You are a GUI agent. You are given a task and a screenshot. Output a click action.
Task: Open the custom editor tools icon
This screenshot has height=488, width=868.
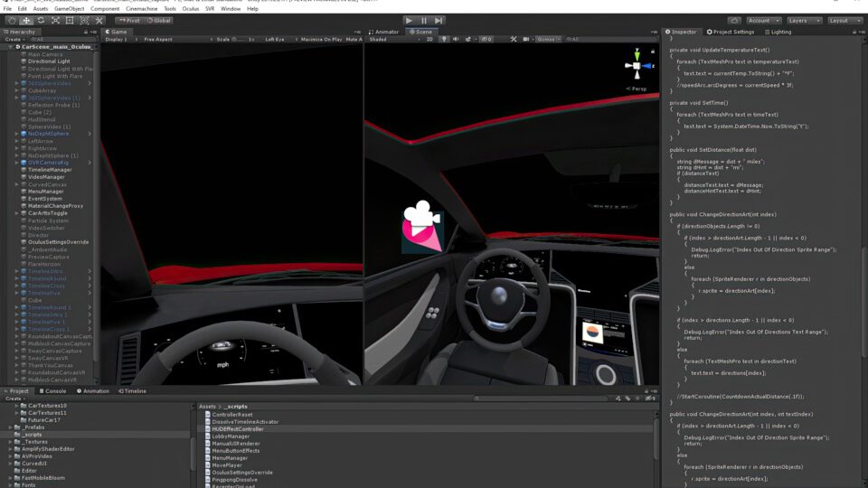click(x=99, y=21)
